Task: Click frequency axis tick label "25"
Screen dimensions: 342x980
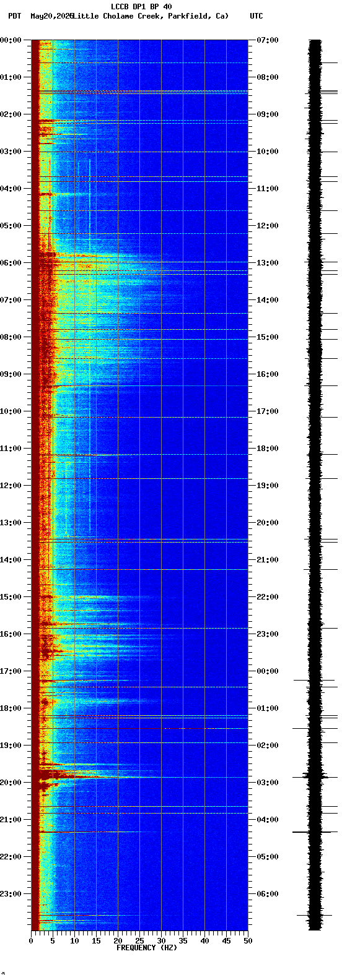Action: point(139,941)
